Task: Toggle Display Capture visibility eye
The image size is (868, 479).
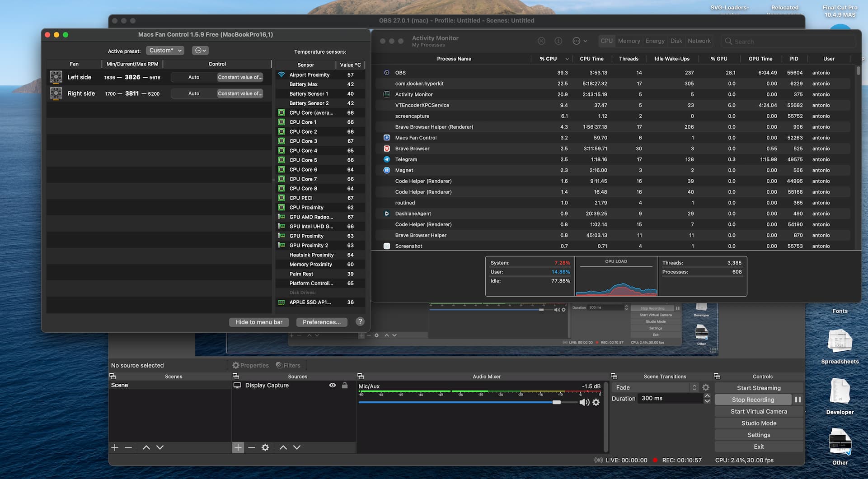Action: [x=333, y=385]
